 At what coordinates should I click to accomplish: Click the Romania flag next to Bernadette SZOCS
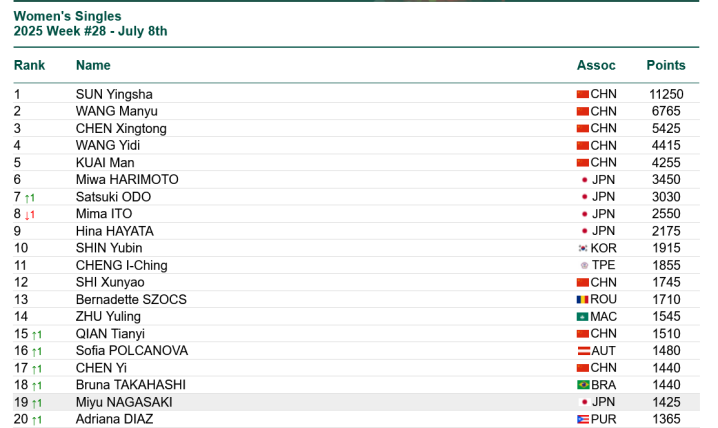tap(582, 300)
